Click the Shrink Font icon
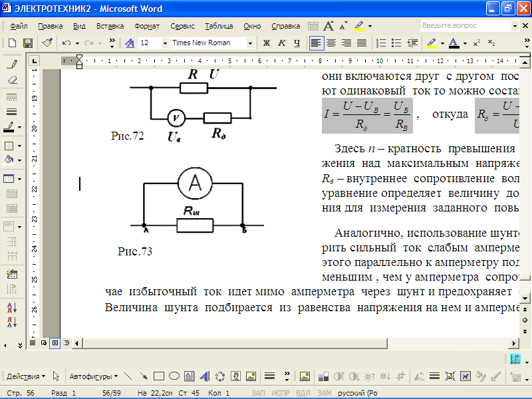532x399 pixels. [343, 26]
